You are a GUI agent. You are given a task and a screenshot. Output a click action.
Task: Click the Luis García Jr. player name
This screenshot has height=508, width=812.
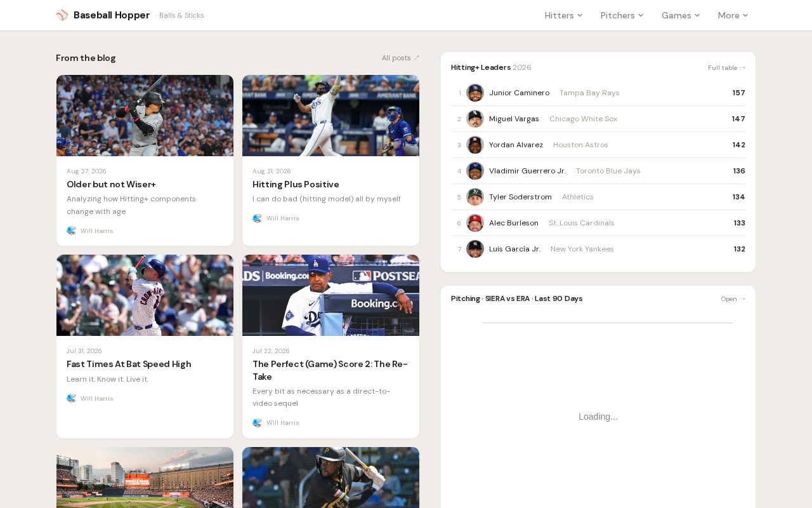coord(514,249)
